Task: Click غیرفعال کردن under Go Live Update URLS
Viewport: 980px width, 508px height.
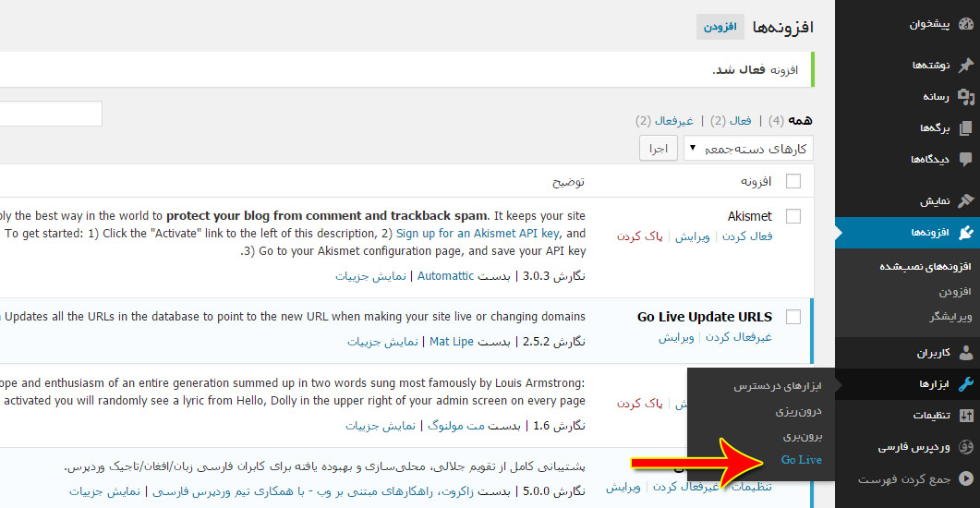Action: click(739, 337)
